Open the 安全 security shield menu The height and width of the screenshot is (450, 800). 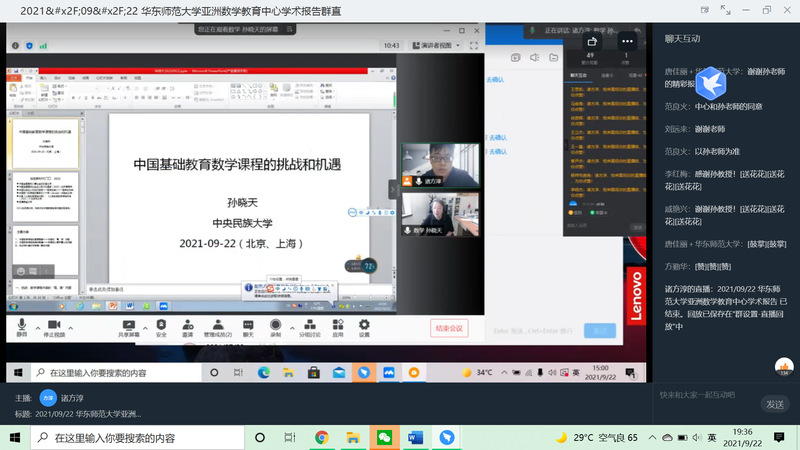161,328
